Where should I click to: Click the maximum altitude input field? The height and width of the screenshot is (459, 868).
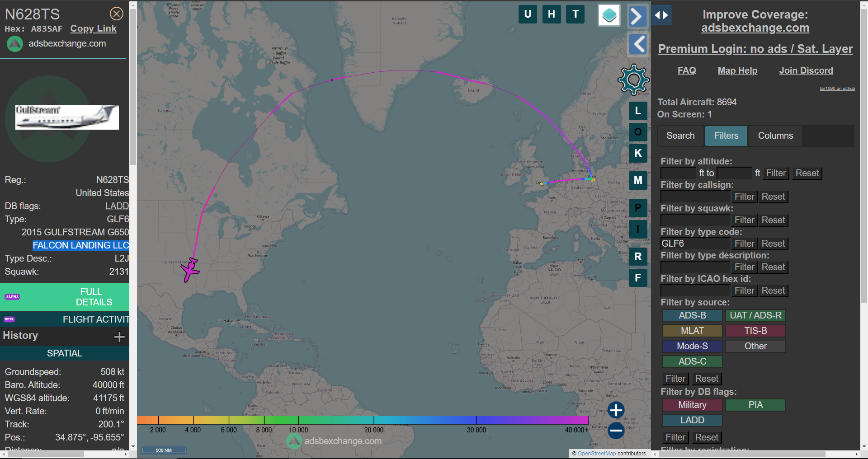pyautogui.click(x=734, y=173)
